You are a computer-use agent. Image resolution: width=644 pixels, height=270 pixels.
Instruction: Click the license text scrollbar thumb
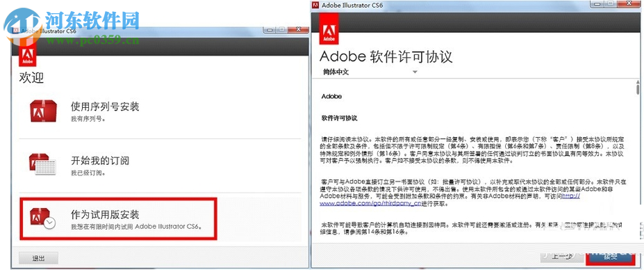point(638,89)
